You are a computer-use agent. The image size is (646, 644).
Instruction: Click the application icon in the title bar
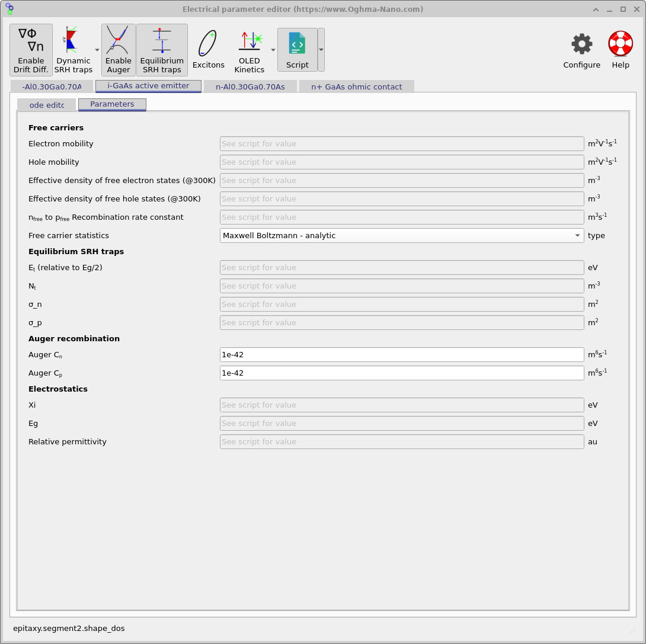9,9
